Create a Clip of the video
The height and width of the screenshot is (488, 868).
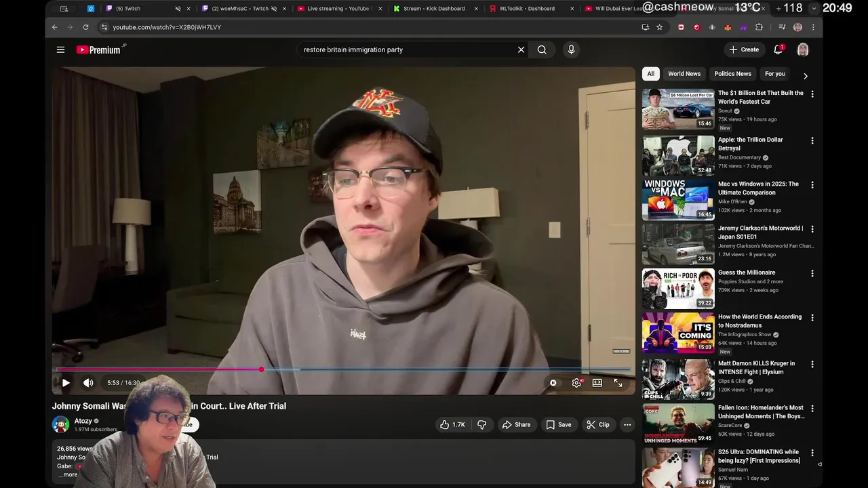[598, 425]
